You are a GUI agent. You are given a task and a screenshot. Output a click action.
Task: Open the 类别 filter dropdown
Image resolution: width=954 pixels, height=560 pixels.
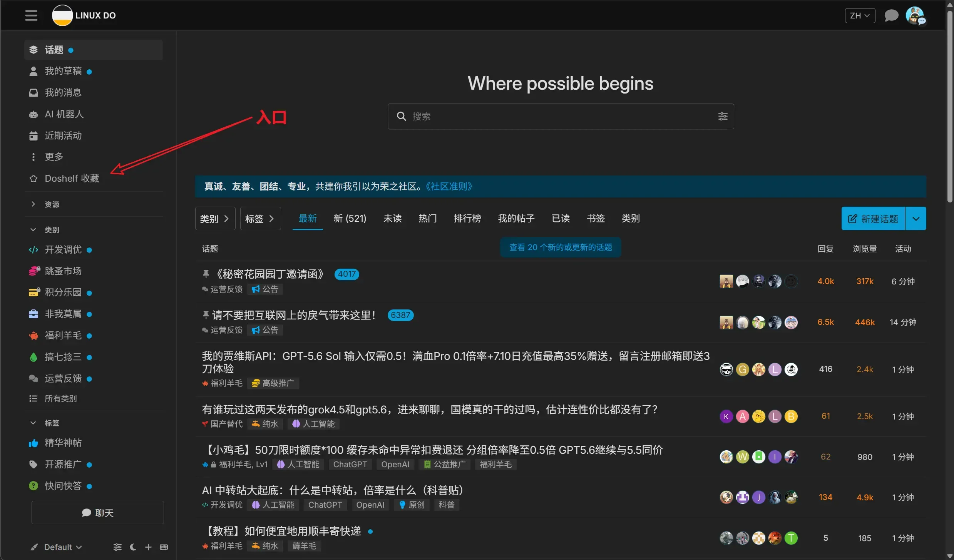click(215, 219)
